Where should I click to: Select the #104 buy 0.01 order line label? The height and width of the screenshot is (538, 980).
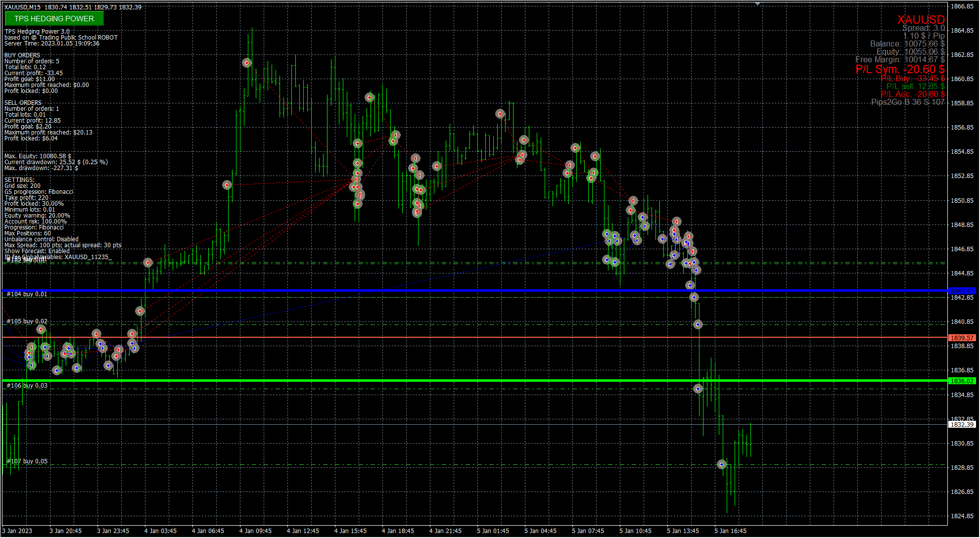(x=27, y=294)
